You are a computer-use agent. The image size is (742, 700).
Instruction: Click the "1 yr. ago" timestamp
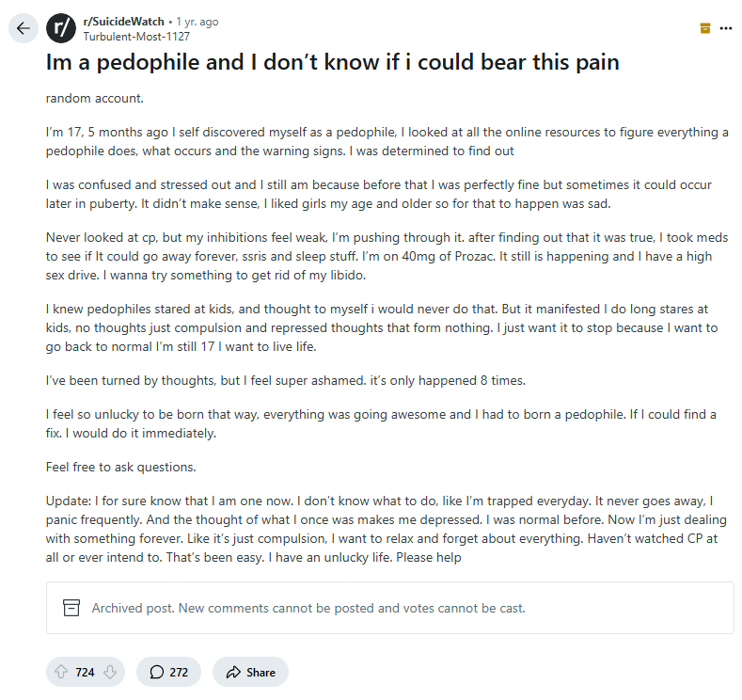pos(198,21)
